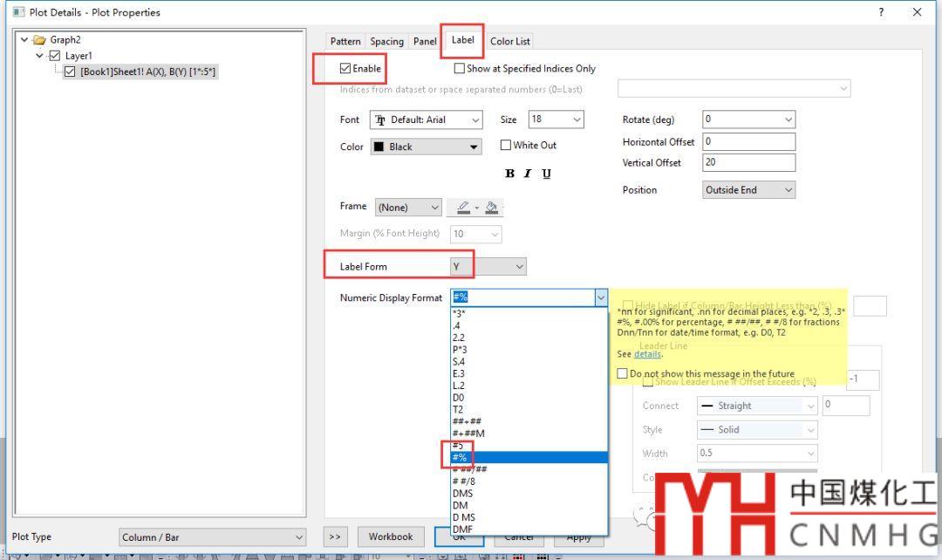This screenshot has width=942, height=560.
Task: Switch to the Color List tab
Action: (510, 41)
